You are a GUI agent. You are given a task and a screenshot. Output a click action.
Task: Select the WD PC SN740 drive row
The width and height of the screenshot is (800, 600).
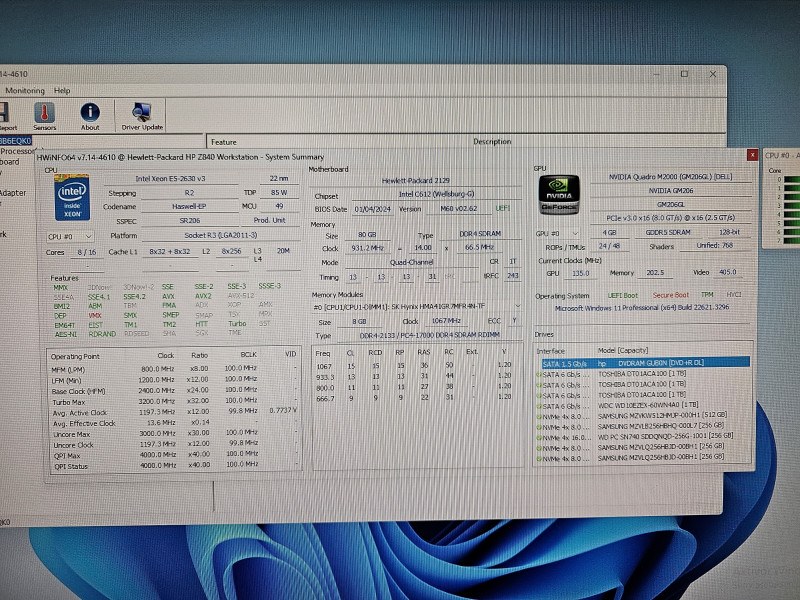pos(643,437)
